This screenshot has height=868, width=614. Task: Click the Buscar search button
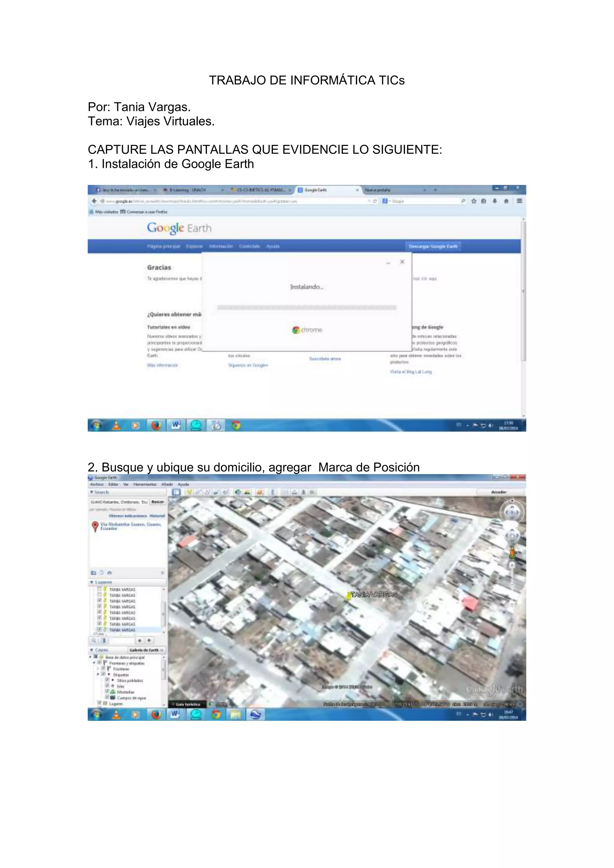(x=158, y=502)
